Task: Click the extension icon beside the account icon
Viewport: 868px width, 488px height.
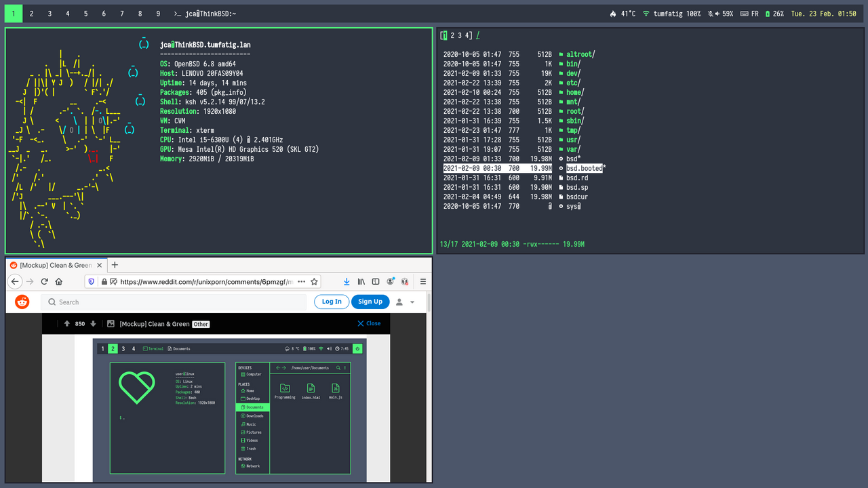Action: [x=405, y=281]
